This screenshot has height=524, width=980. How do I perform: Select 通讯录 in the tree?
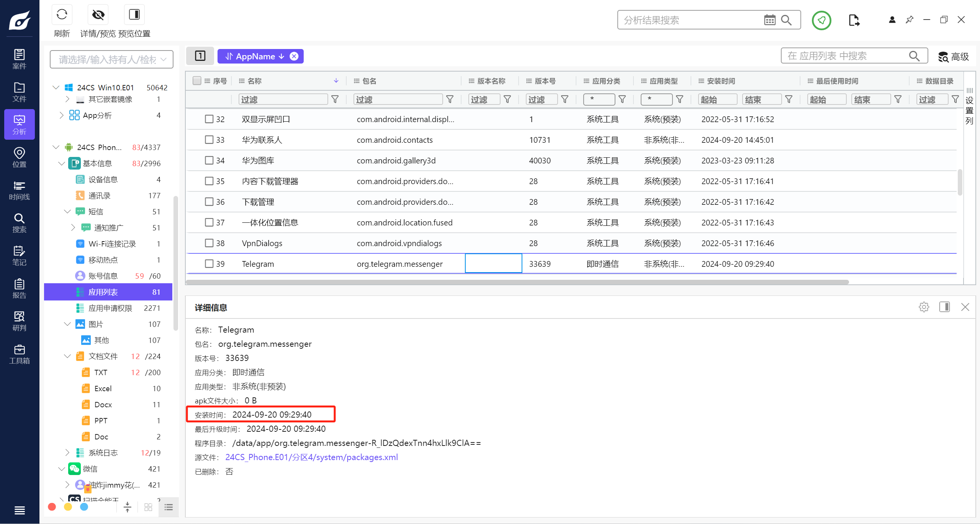(99, 196)
